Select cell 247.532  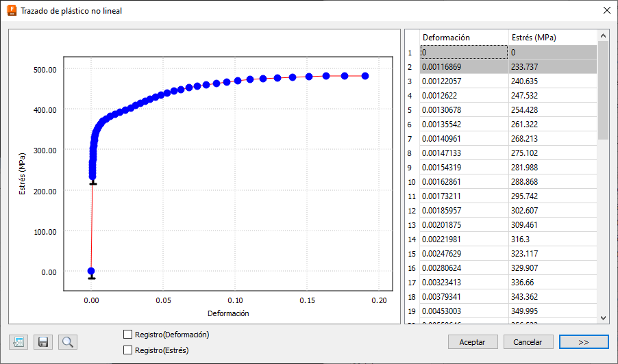point(553,96)
